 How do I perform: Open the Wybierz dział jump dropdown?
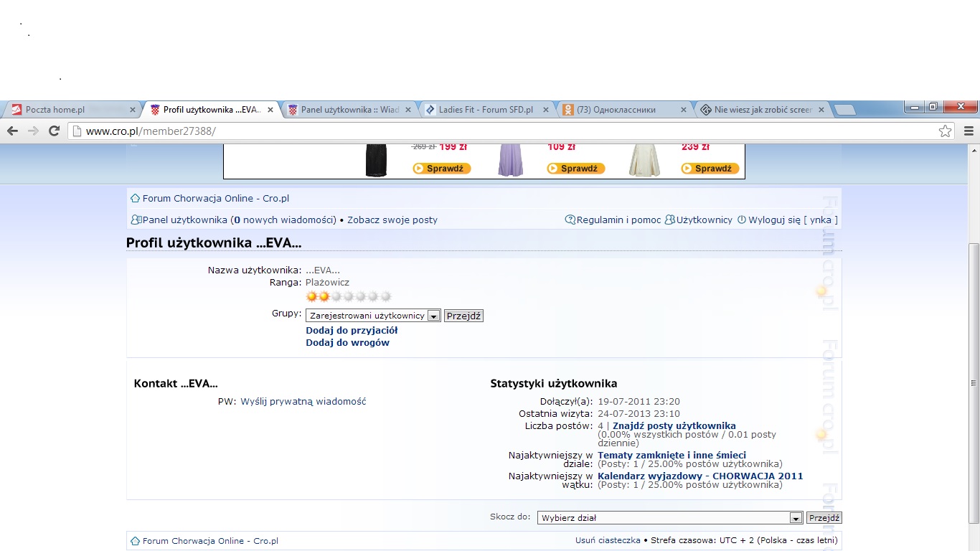point(795,518)
